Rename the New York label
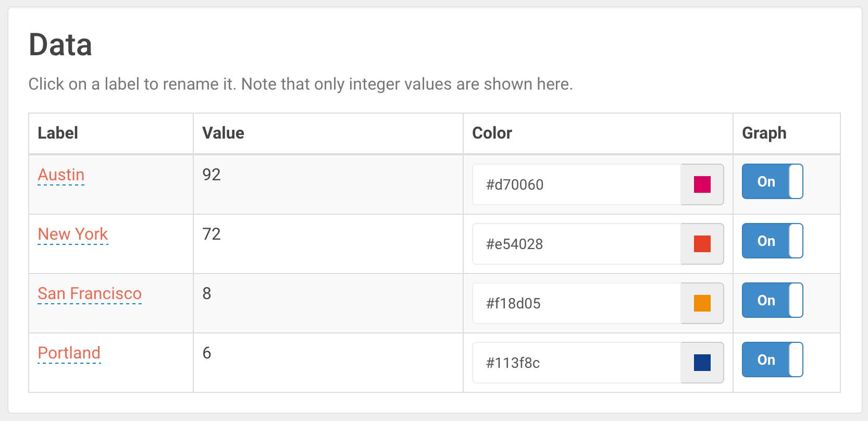The height and width of the screenshot is (421, 868). [73, 234]
